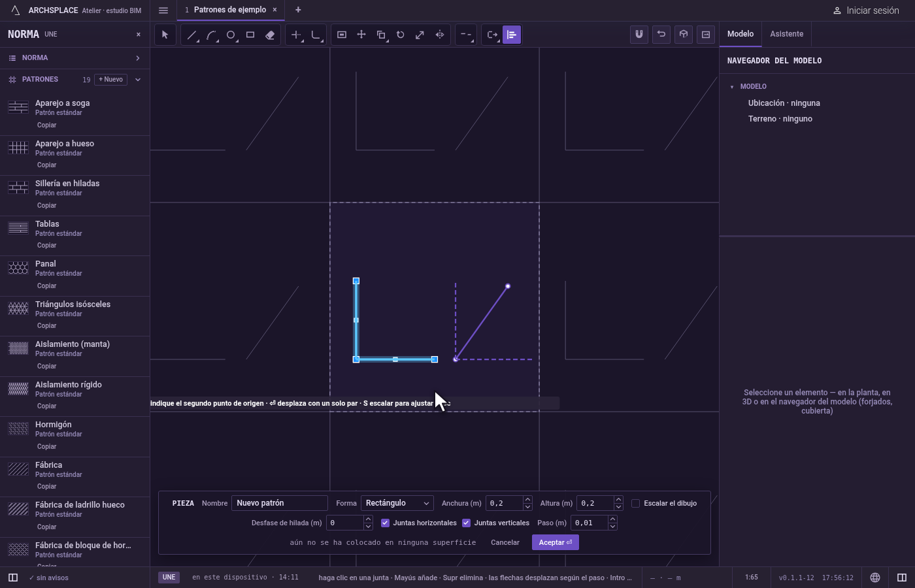Click the undo arrow icon

pos(661,35)
